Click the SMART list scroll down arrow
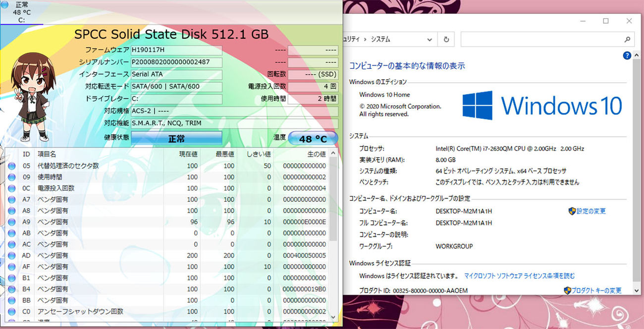644x329 pixels. 333,316
